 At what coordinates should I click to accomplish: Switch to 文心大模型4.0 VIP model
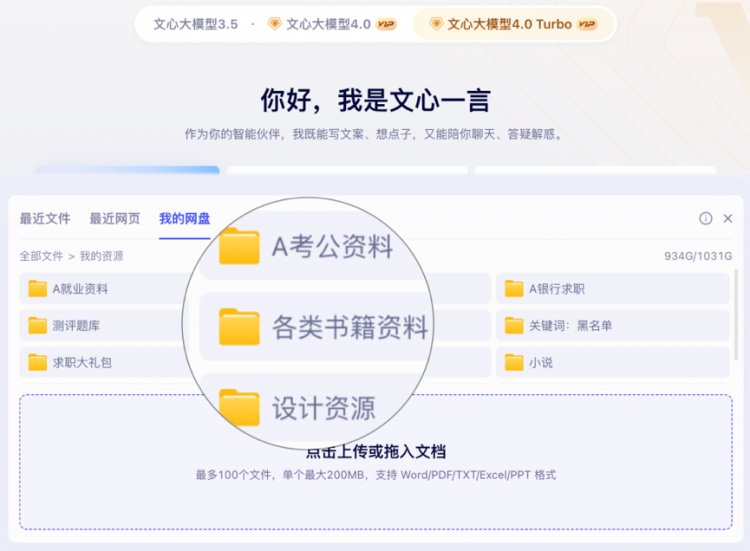(x=332, y=24)
